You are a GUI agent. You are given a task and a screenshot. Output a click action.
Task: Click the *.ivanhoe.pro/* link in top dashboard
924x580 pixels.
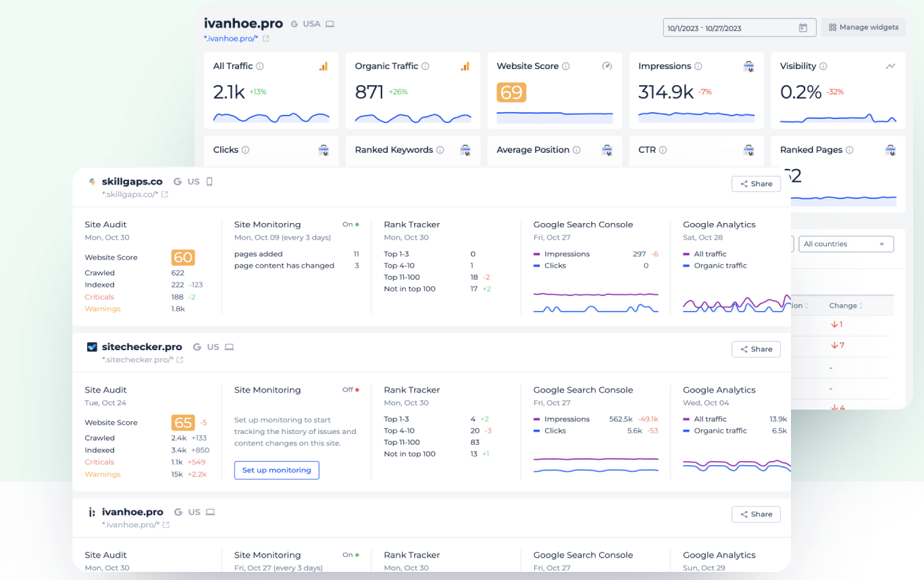(x=231, y=39)
